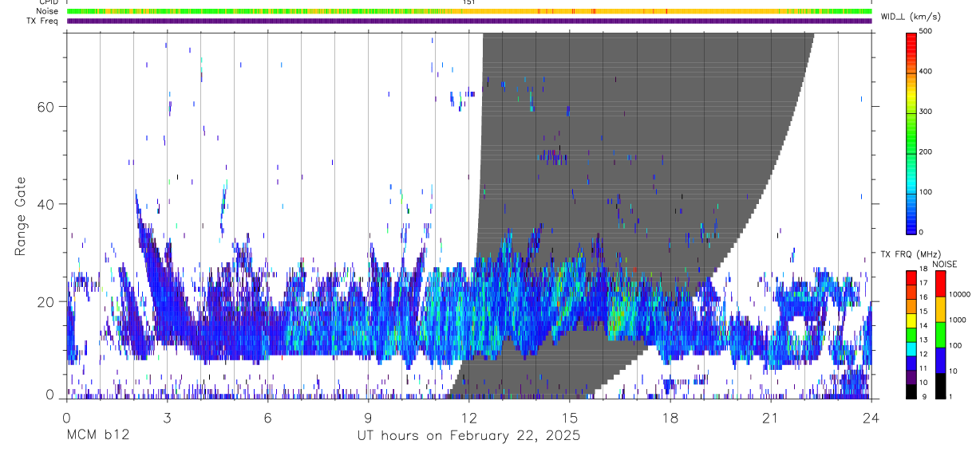Click the TX FRQ (MHz) color scale
980x452 pixels.
(911, 334)
